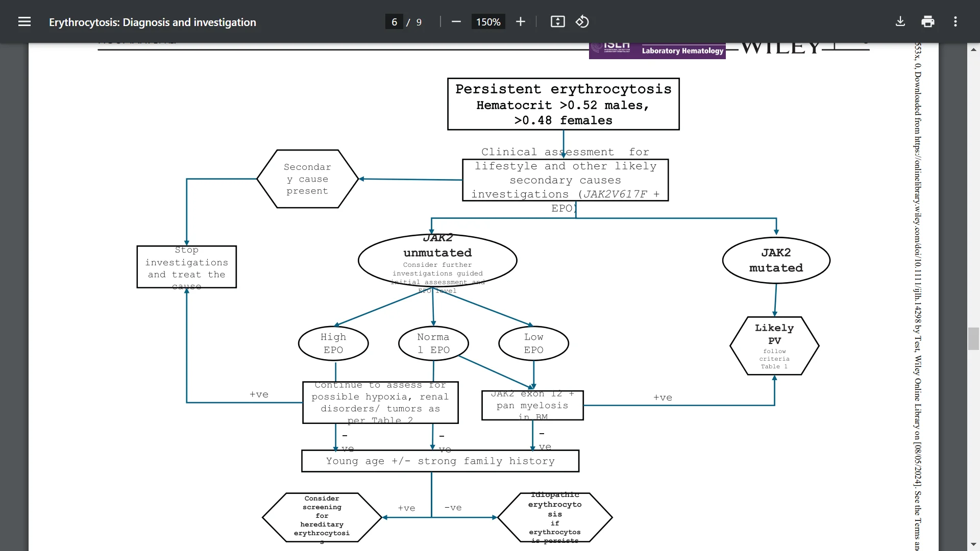Click the 'High EPO' ellipse
980x551 pixels.
click(333, 343)
